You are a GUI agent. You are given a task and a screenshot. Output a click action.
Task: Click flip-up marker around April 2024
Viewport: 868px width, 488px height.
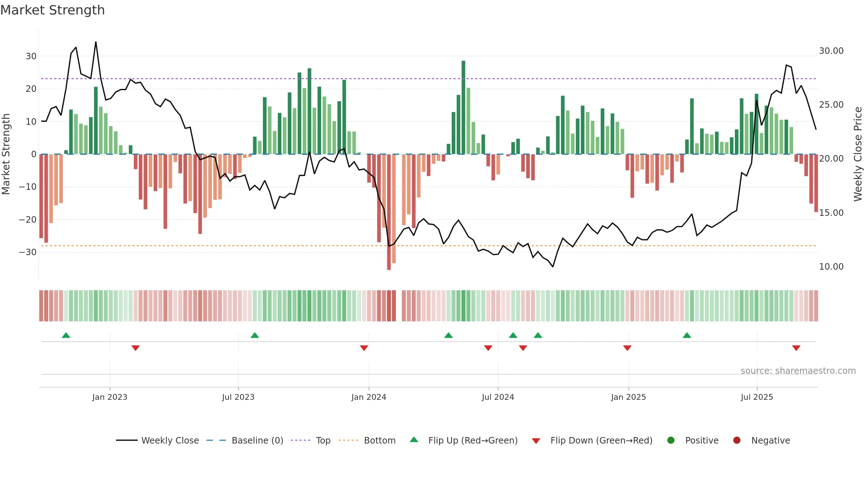coord(448,335)
